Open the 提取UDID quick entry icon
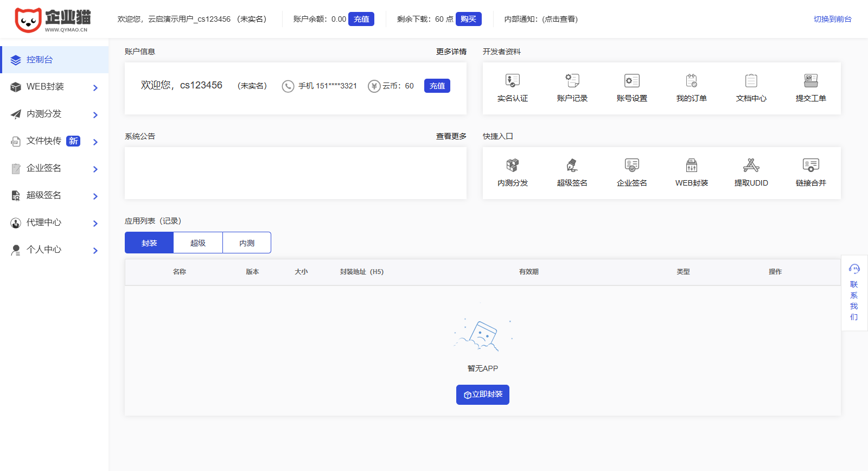Image resolution: width=868 pixels, height=471 pixels. point(751,166)
